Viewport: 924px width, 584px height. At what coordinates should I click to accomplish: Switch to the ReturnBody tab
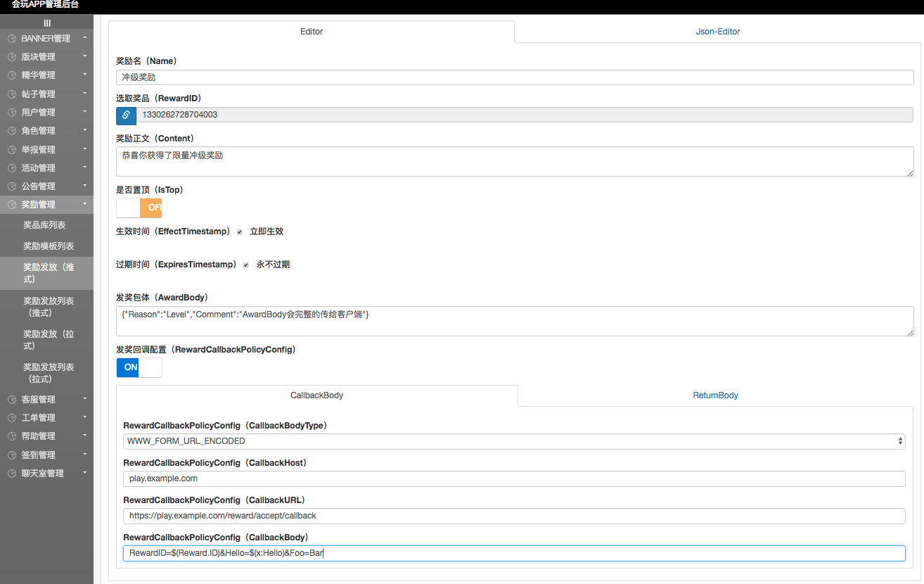[x=715, y=395]
